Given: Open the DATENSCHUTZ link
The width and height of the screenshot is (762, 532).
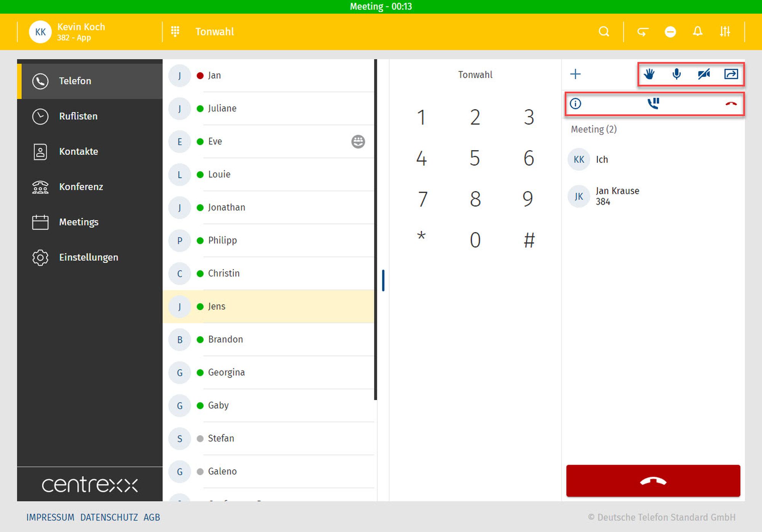Looking at the screenshot, I should (x=109, y=517).
